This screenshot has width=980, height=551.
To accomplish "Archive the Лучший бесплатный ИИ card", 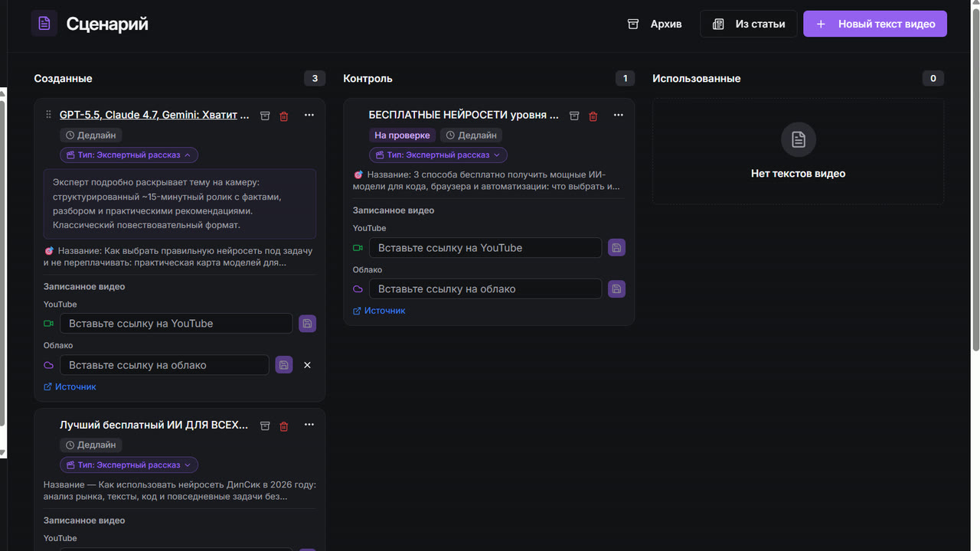I will 265,425.
